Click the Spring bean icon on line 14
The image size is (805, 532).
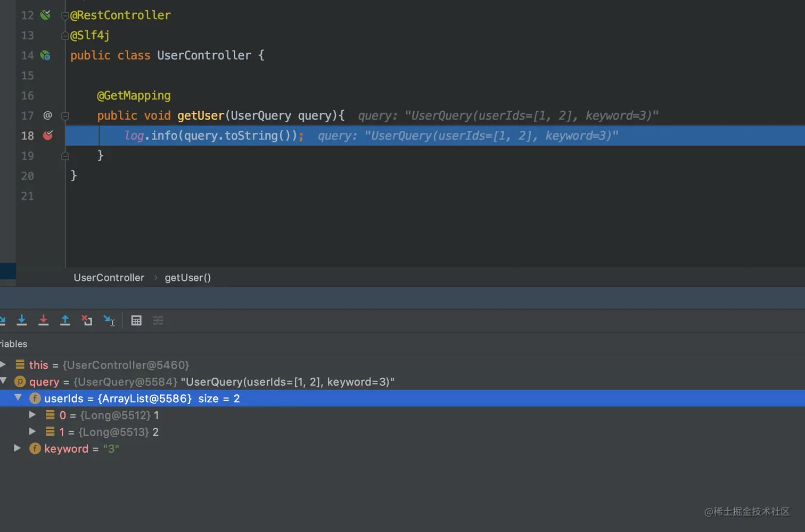tap(46, 55)
